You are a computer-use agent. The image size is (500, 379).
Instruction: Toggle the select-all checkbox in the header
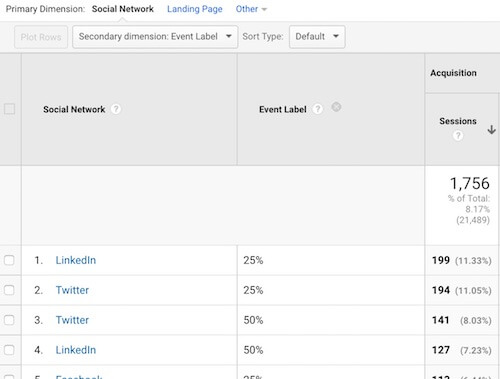(9, 109)
